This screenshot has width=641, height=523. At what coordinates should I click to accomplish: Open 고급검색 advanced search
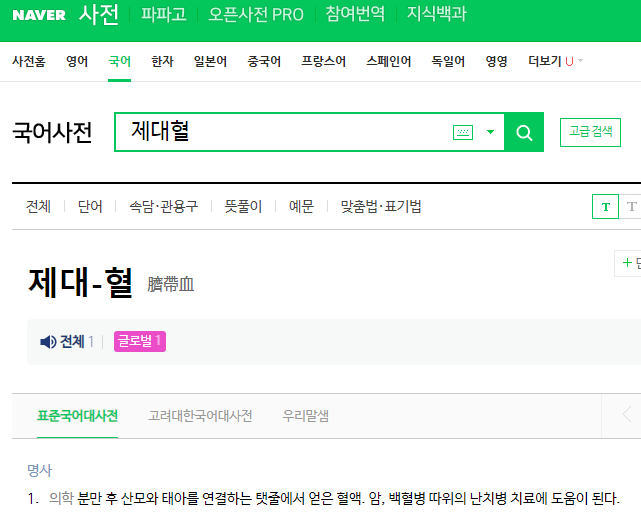pos(590,132)
